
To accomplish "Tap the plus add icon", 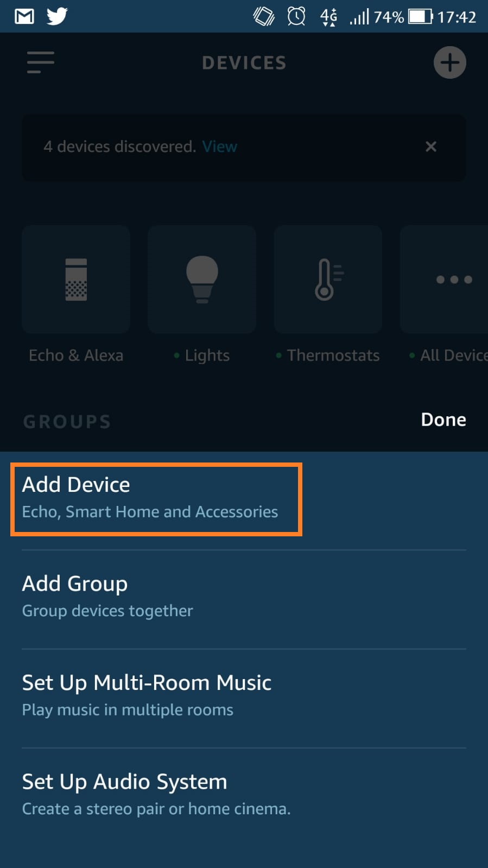I will pos(449,62).
